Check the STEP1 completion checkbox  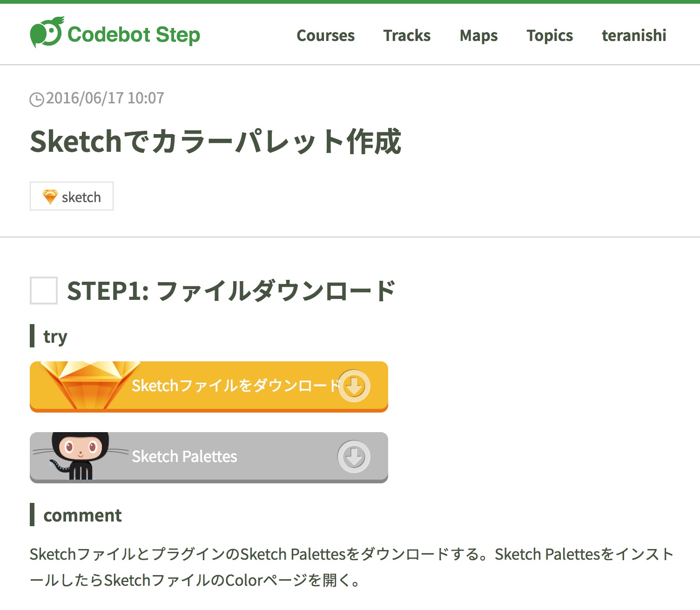click(x=44, y=291)
